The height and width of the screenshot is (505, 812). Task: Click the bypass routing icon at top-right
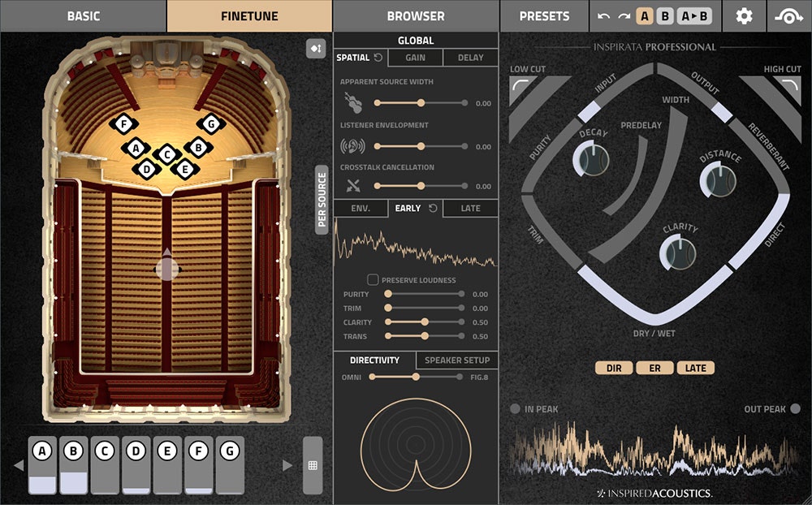[789, 16]
